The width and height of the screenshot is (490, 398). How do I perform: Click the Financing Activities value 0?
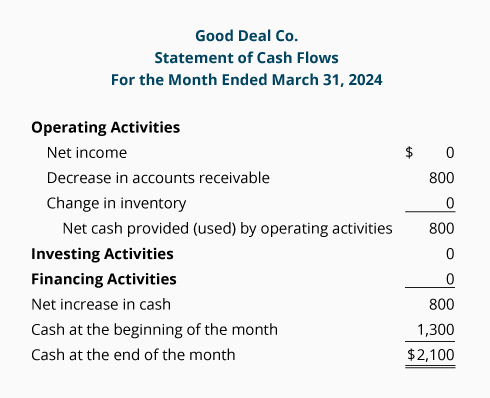[x=450, y=279]
